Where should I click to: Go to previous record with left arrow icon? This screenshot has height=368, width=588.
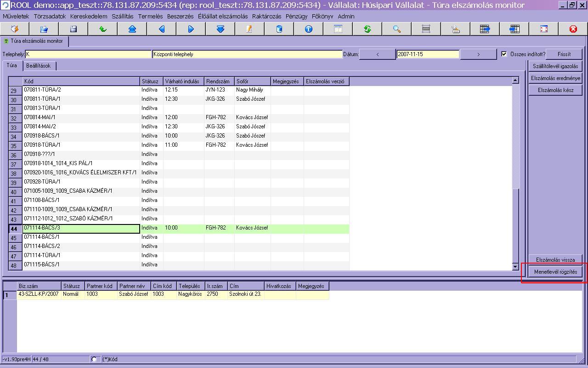tap(162, 29)
